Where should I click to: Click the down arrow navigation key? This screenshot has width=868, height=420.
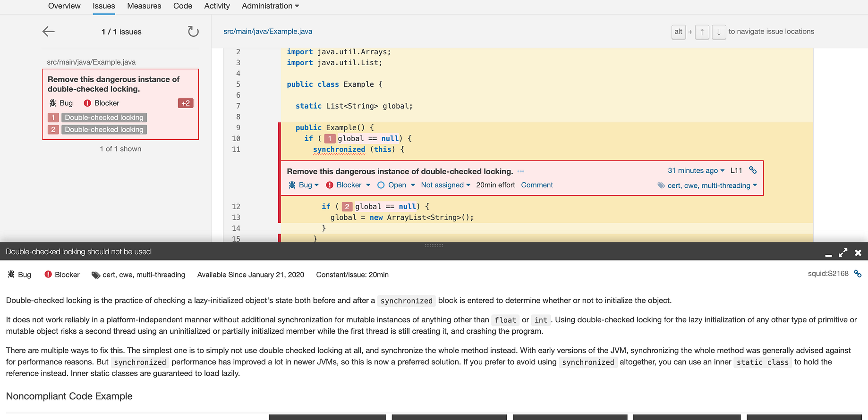coord(719,32)
